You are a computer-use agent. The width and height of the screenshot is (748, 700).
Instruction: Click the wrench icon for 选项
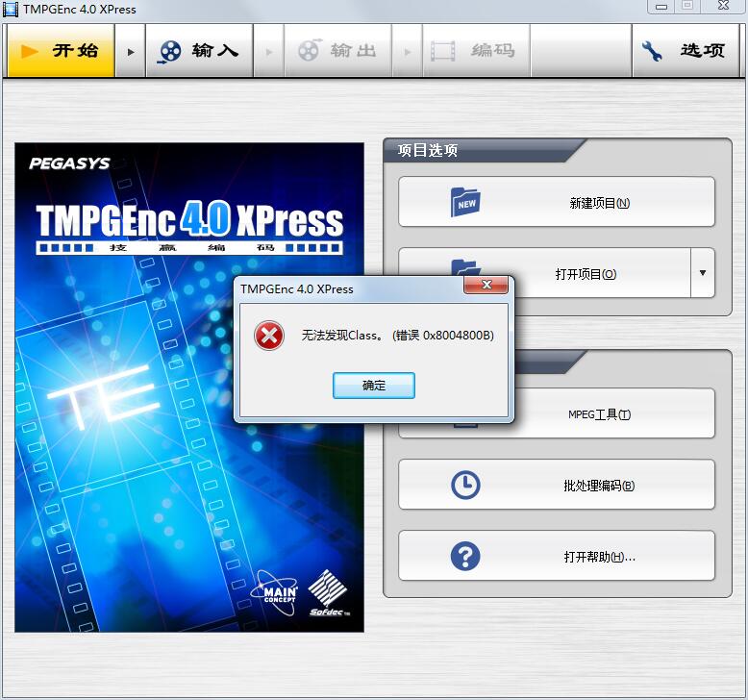651,51
